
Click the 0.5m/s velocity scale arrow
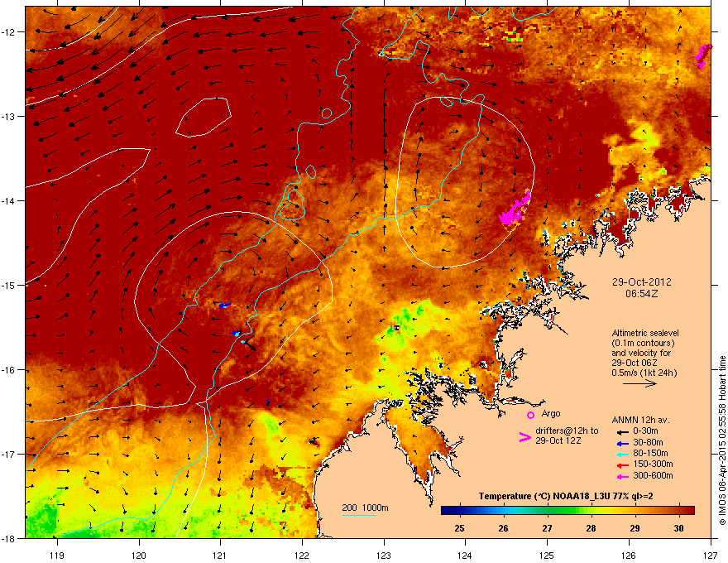point(639,383)
